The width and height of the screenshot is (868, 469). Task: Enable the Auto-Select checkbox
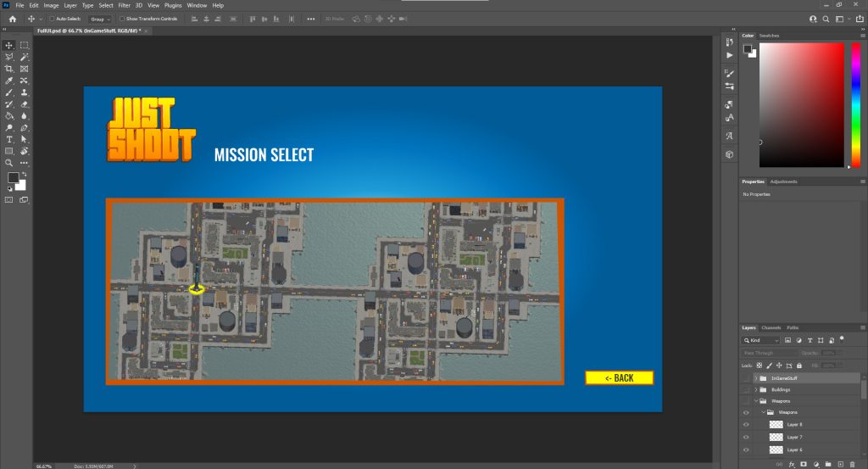coord(52,18)
